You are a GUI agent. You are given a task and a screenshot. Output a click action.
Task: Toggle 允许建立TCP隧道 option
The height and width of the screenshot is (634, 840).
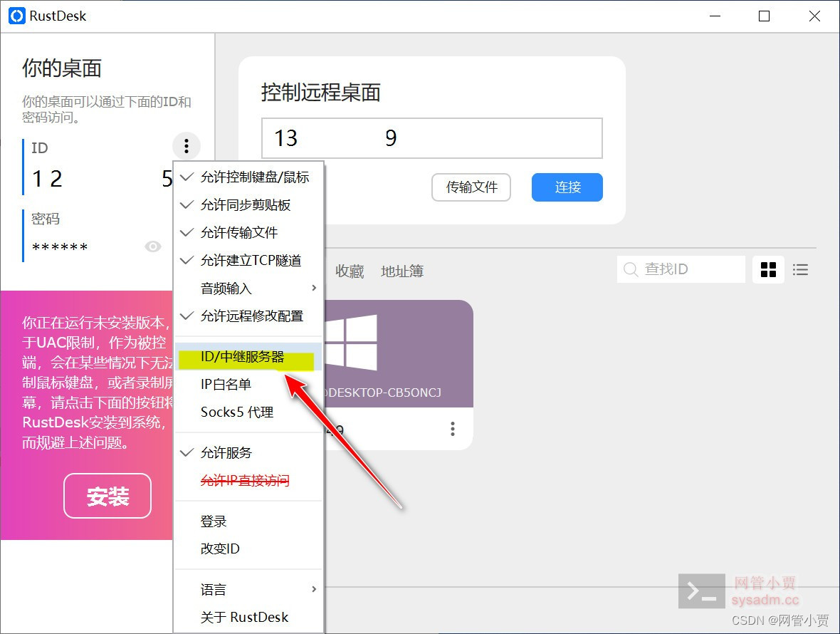(249, 261)
